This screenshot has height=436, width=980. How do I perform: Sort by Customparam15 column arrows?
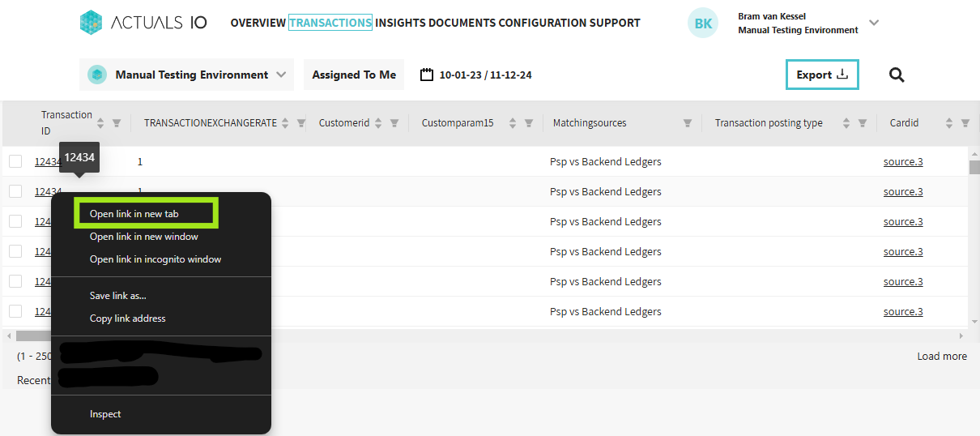tap(513, 123)
